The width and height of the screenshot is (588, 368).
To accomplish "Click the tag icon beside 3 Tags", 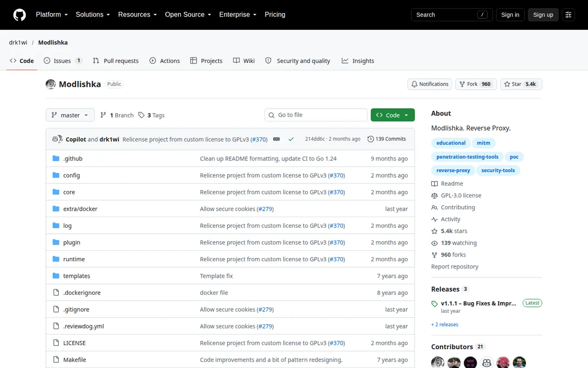I will [x=141, y=115].
